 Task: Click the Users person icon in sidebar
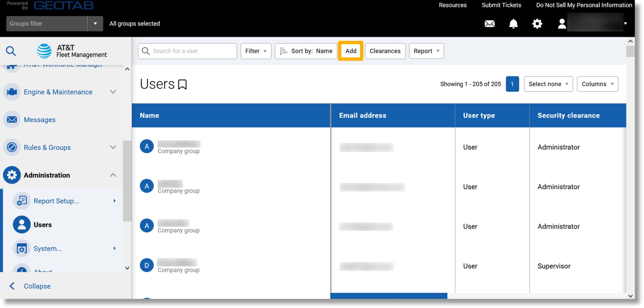point(22,225)
